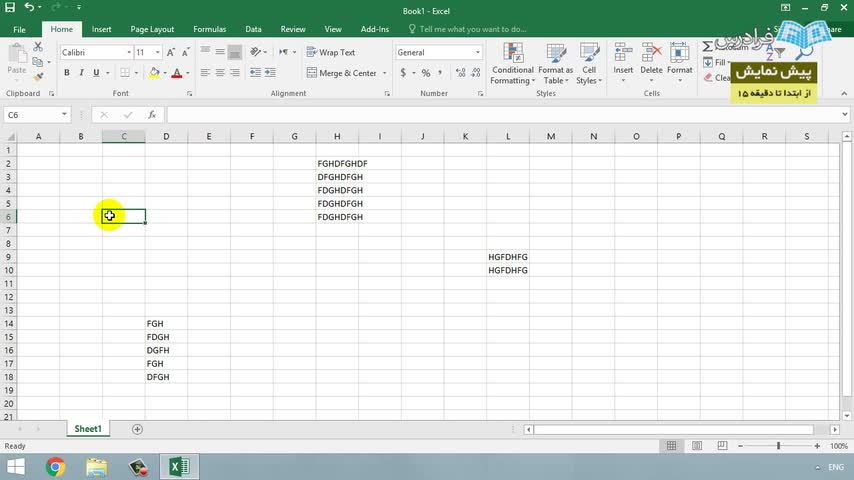The image size is (854, 480).
Task: Switch to the Insert tab
Action: click(x=101, y=29)
